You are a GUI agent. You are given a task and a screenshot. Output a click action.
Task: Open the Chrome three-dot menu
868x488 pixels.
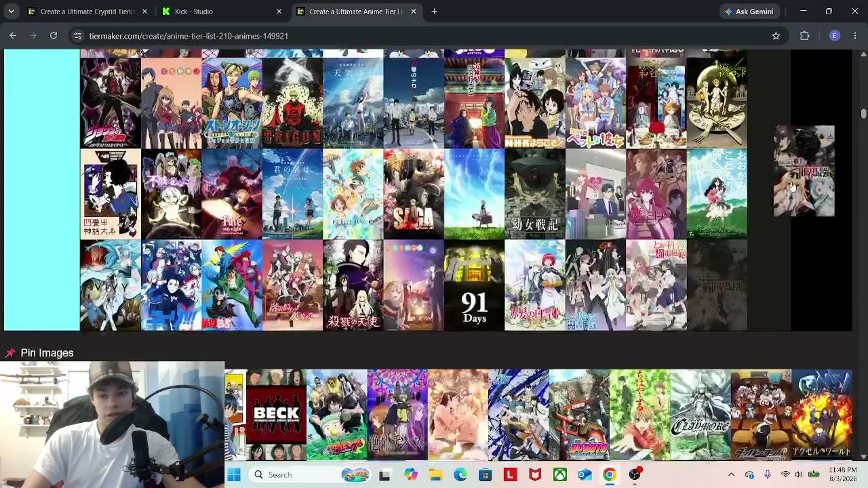[x=855, y=36]
